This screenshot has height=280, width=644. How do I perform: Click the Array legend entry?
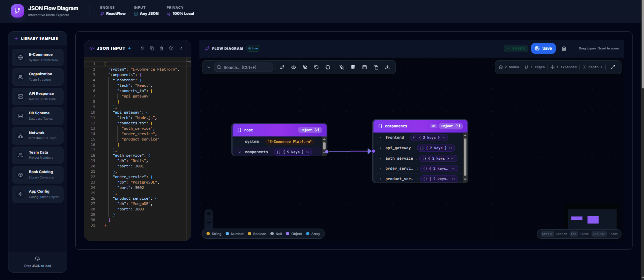pyautogui.click(x=313, y=234)
